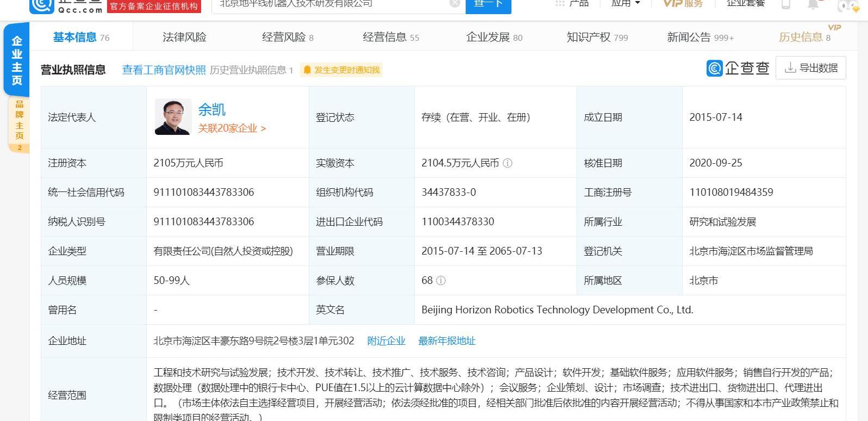Click the 进出口企业代码 1100344378330
Viewport: 868px width, 421px height.
(x=458, y=222)
